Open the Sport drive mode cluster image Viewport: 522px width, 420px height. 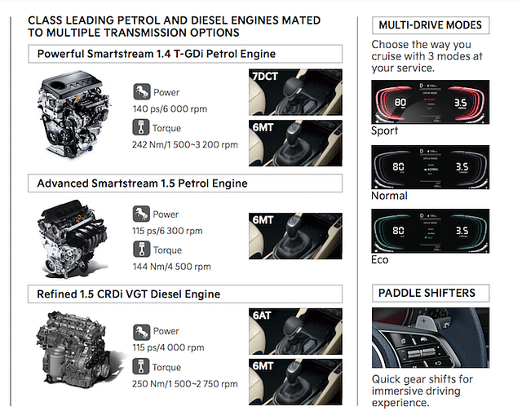[431, 102]
